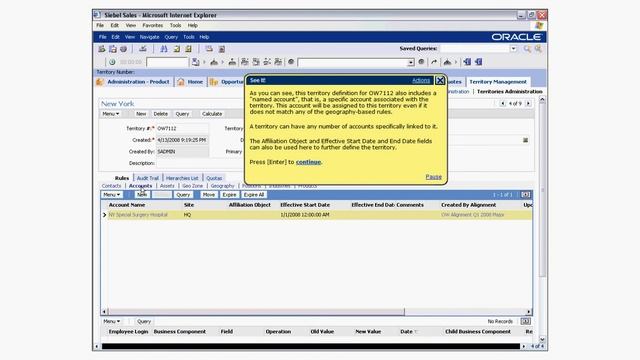Open the Geography rules sub-link

click(x=222, y=186)
